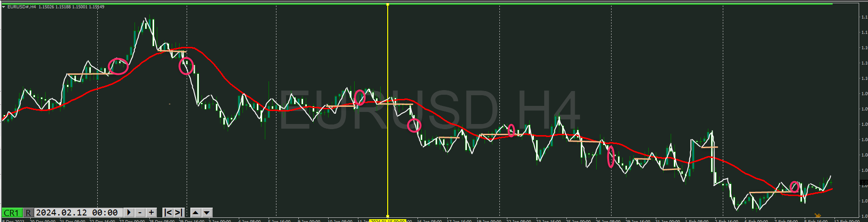Image resolution: width=868 pixels, height=222 pixels.
Task: Expand the triangle before EURUSD#,H4 title
Action: (4, 7)
